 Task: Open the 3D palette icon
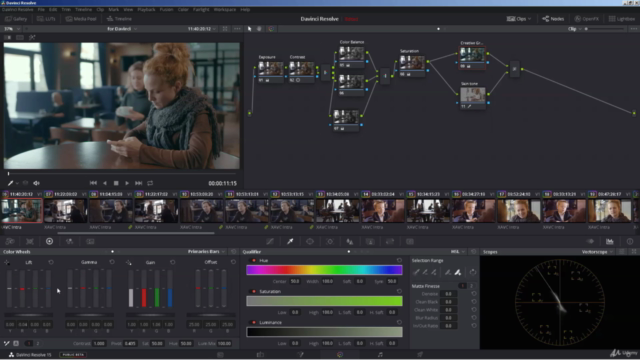[x=410, y=241]
